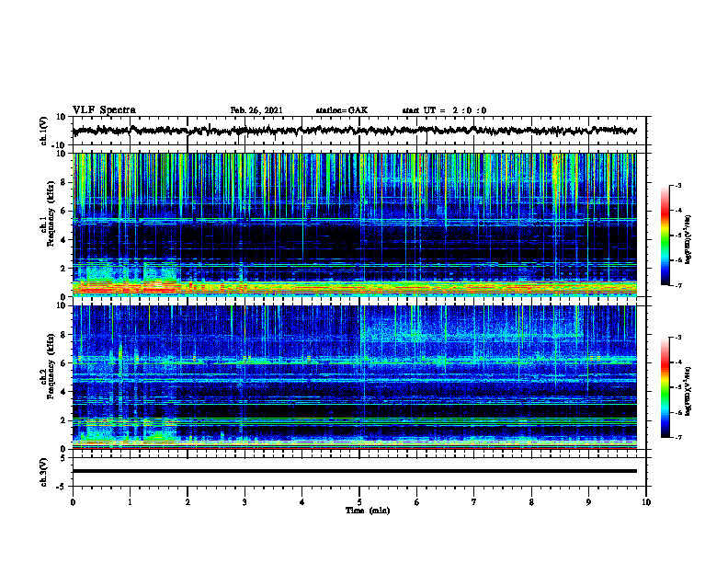The image size is (728, 563).
Task: Click the "-4" value on ch.1 color bar
Action: [677, 211]
